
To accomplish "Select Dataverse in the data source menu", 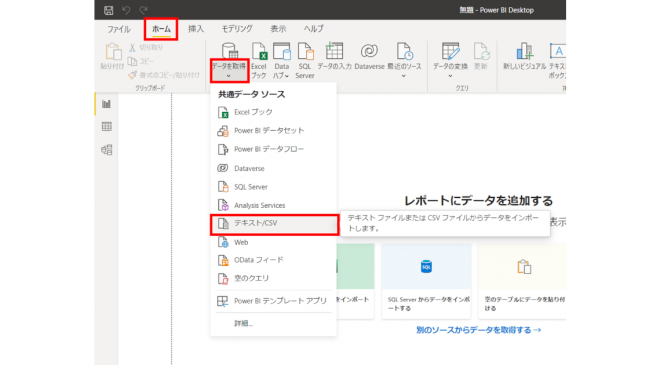I will tap(273, 168).
